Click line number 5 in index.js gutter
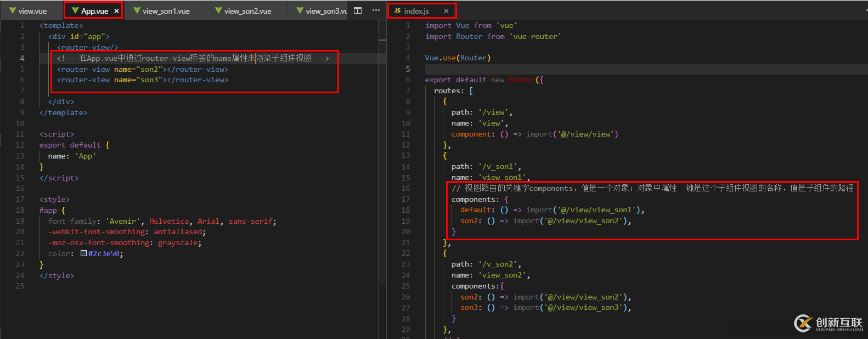Image resolution: width=868 pixels, height=339 pixels. [408, 69]
